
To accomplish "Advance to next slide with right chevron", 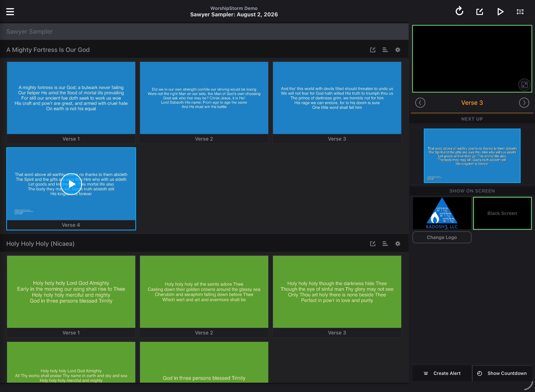I will pyautogui.click(x=524, y=103).
